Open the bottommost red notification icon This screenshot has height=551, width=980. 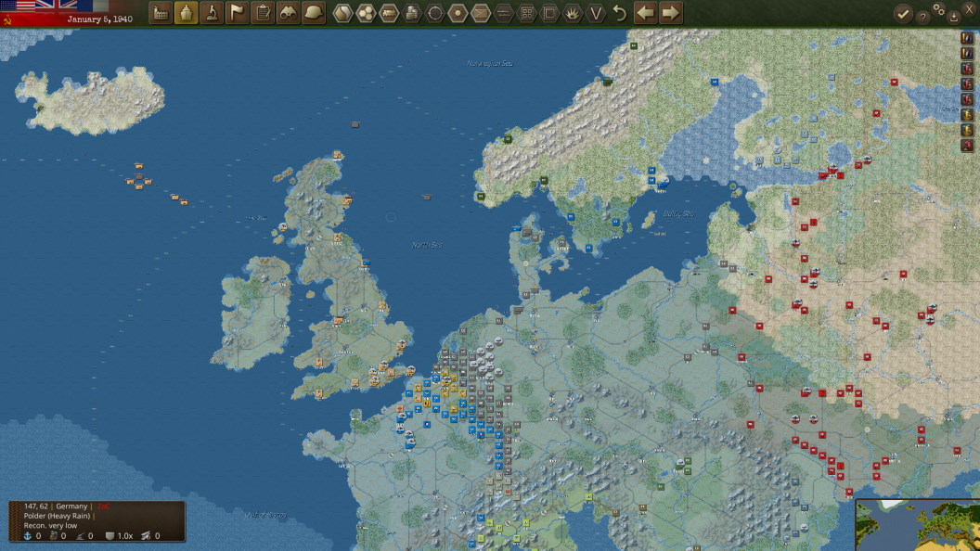[967, 146]
